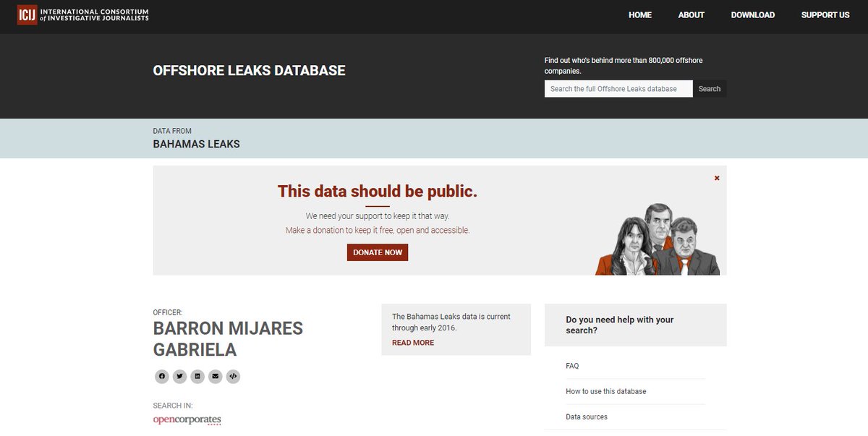868x436 pixels.
Task: Open How to use this database
Action: pyautogui.click(x=606, y=391)
